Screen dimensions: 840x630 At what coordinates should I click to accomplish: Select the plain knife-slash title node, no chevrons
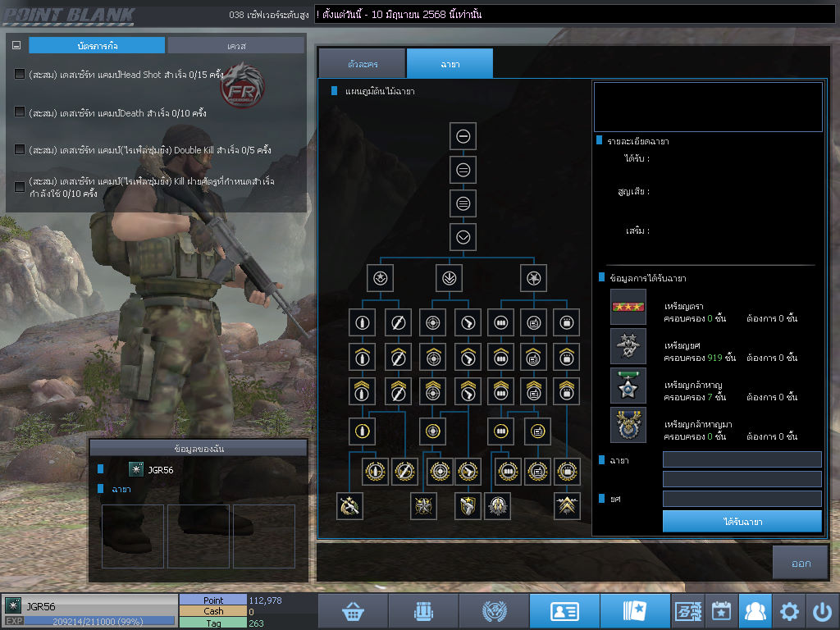398,322
